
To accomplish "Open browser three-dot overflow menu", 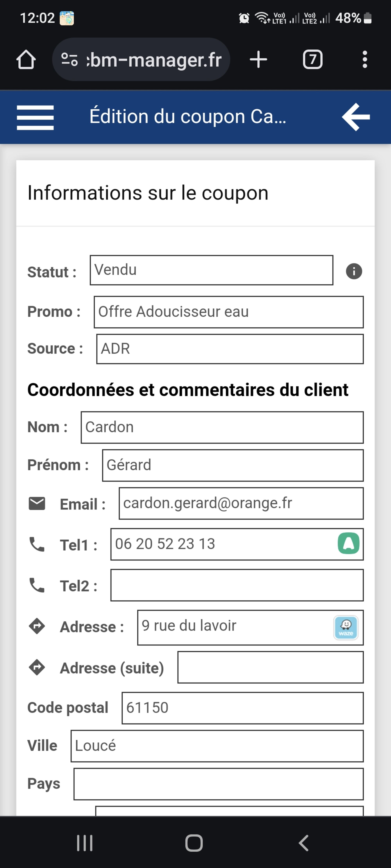I will pyautogui.click(x=364, y=60).
